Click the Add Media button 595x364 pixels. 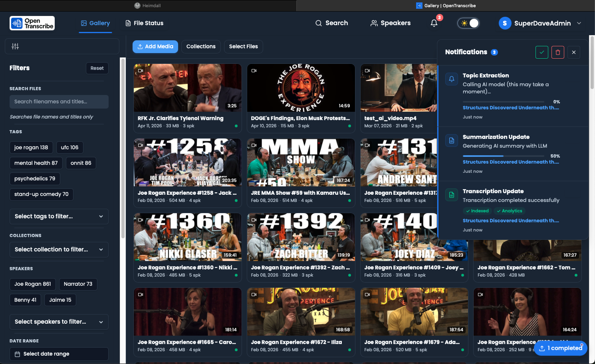(x=155, y=47)
